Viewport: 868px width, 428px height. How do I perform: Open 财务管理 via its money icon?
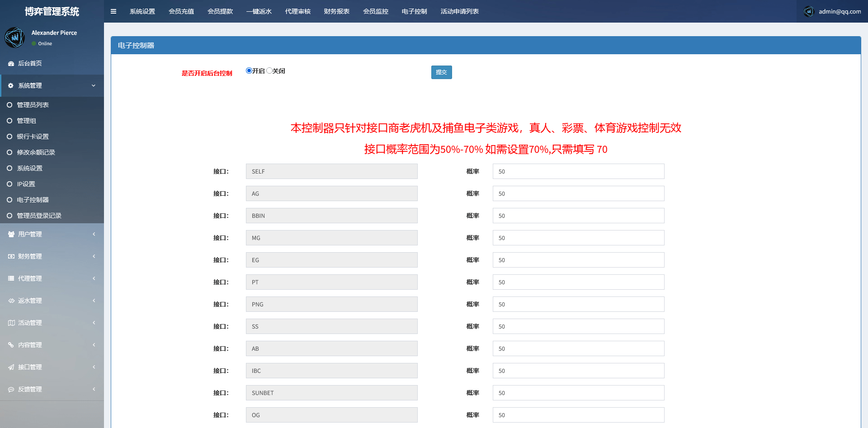[x=11, y=256]
